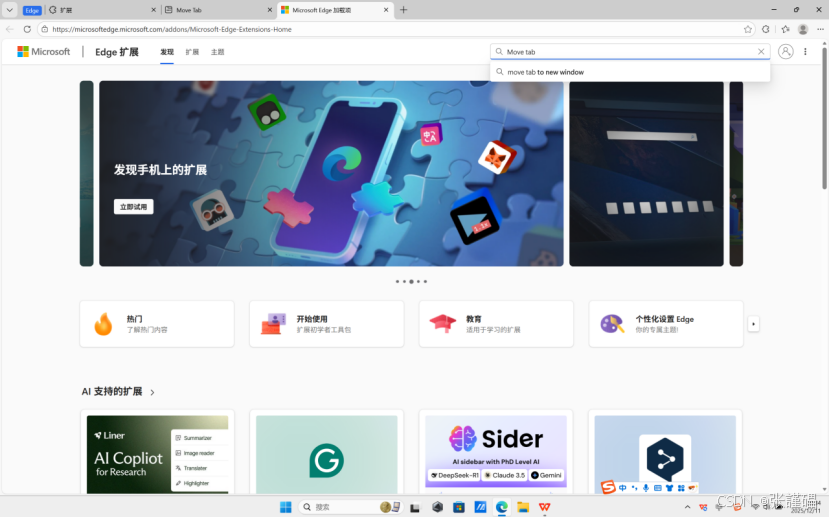
Task: Sign in with page account icon
Action: coord(786,51)
